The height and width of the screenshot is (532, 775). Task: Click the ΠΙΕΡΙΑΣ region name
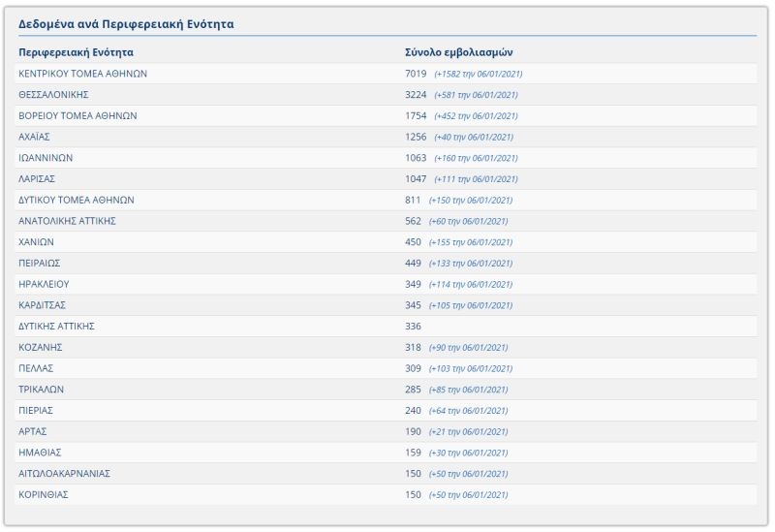click(x=37, y=411)
